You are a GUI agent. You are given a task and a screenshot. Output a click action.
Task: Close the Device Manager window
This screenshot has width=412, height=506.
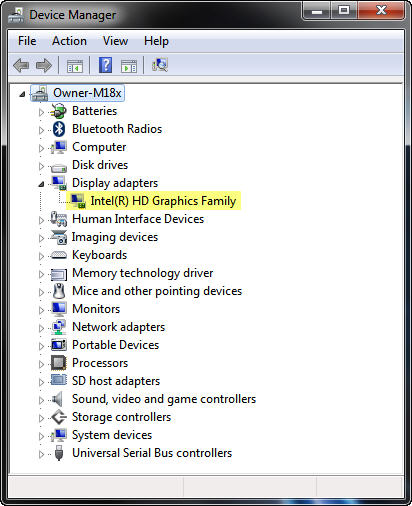click(381, 11)
